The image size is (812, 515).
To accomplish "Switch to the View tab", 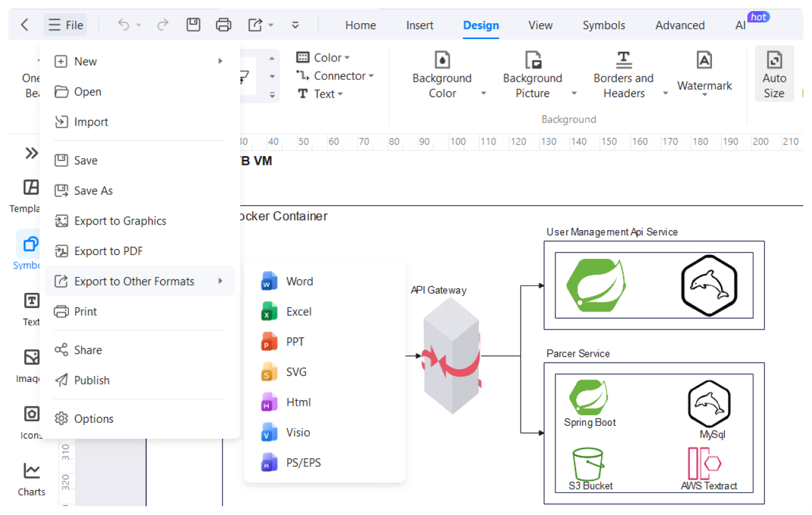I will point(541,25).
